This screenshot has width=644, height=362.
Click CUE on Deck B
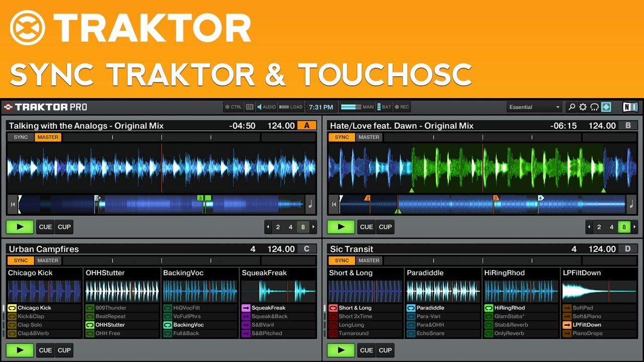click(366, 227)
